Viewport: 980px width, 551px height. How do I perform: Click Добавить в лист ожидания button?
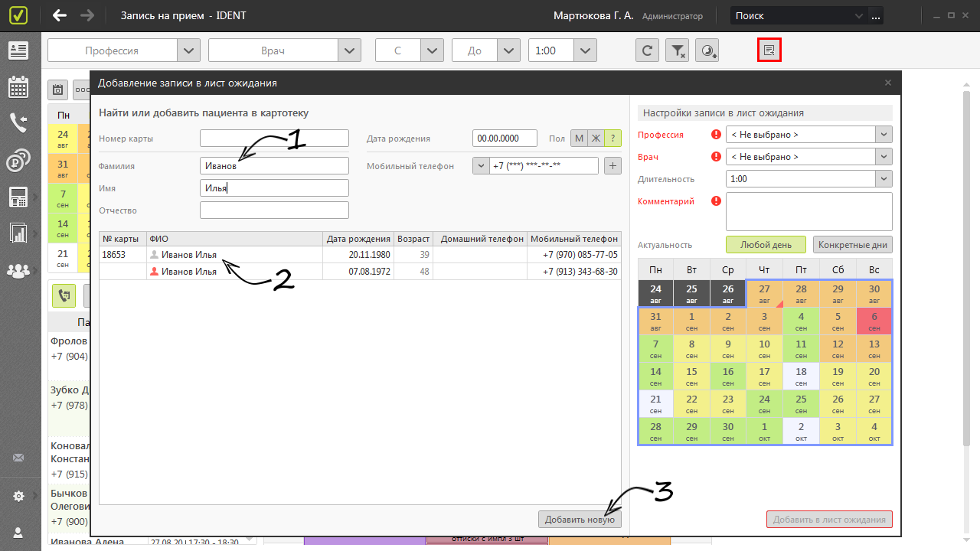coord(829,520)
